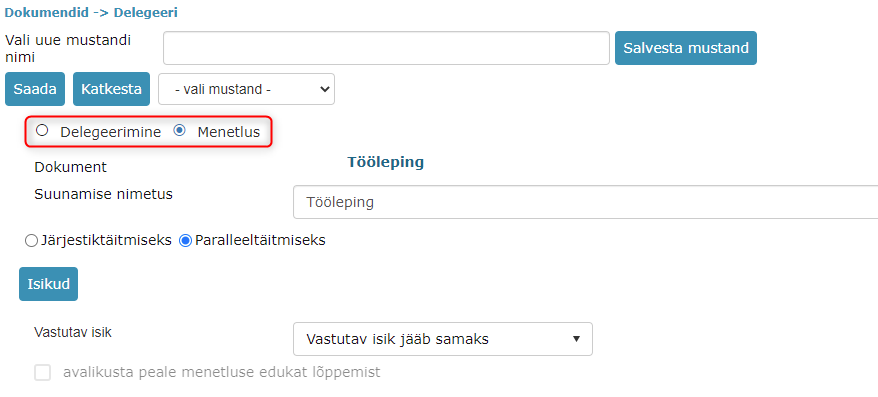
Task: Tick the avalikusta peale menetluse checkbox
Action: point(43,372)
